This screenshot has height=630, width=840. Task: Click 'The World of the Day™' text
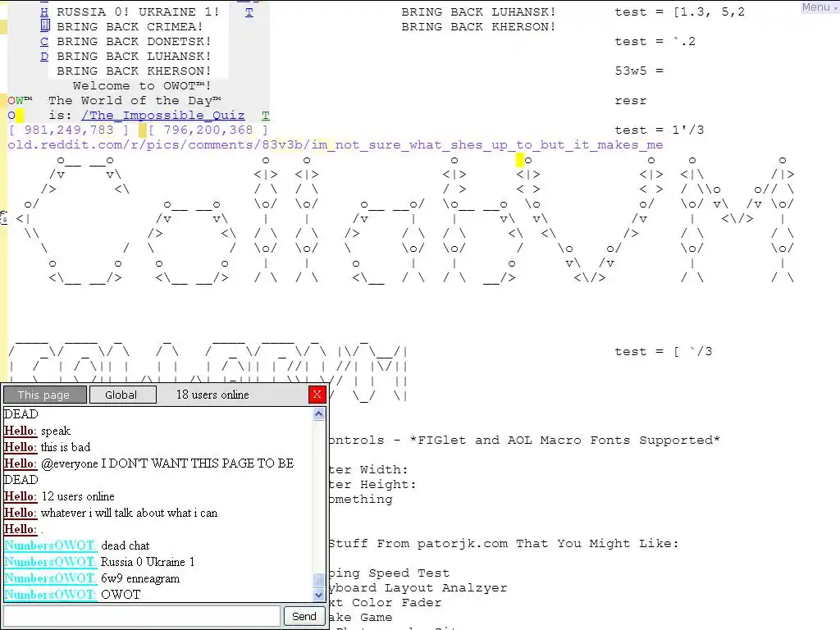135,100
